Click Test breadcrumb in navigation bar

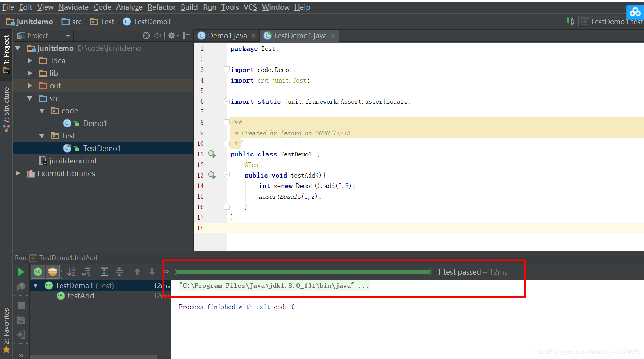[102, 22]
